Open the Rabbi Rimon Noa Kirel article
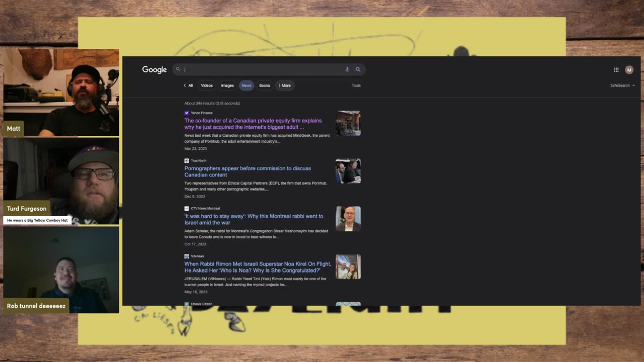 pos(258,267)
